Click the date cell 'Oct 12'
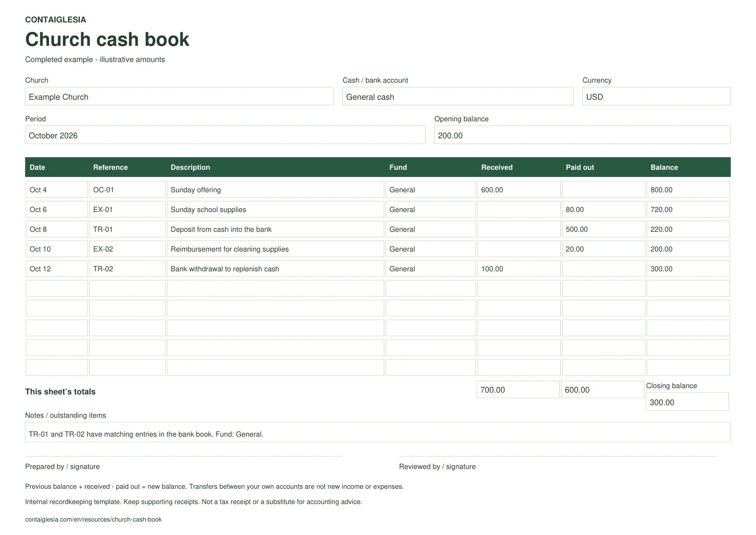Screen dimensions: 756x535 (x=57, y=269)
